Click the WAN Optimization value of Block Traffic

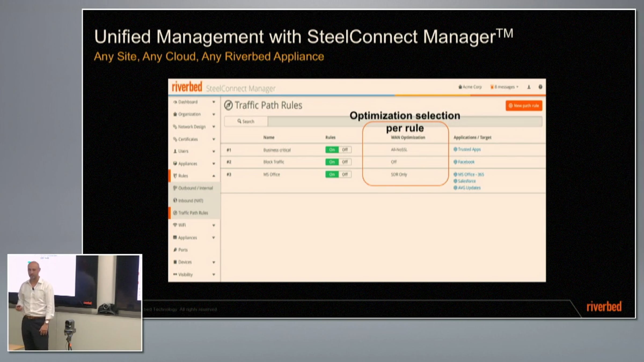coord(394,162)
